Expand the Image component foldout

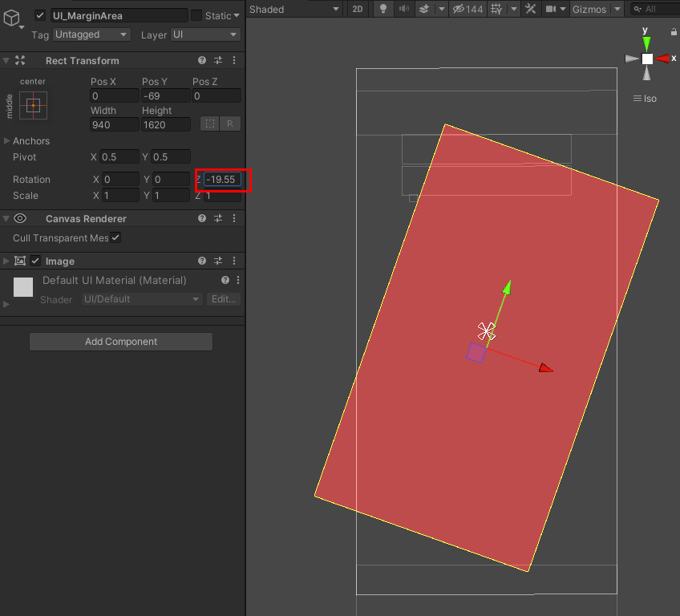tap(6, 261)
